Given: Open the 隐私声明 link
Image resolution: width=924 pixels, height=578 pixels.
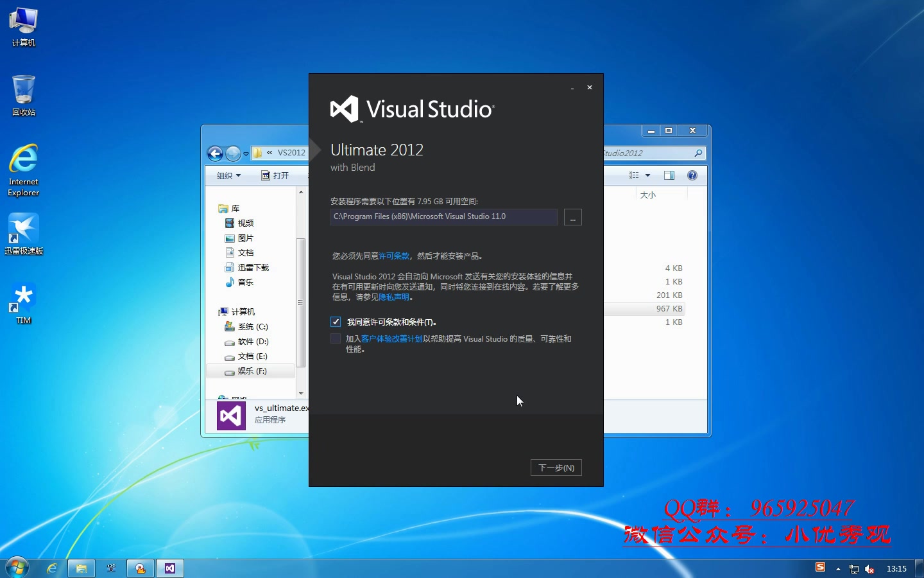Looking at the screenshot, I should 394,297.
